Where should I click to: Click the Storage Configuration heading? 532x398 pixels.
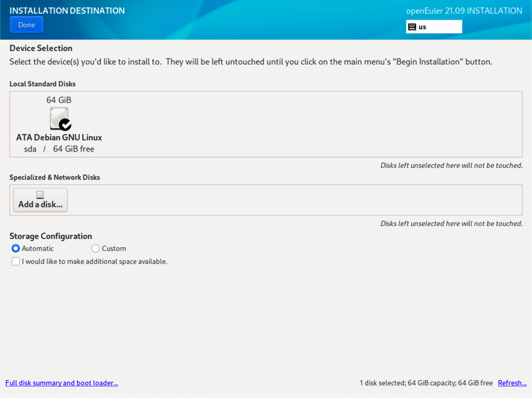click(51, 236)
